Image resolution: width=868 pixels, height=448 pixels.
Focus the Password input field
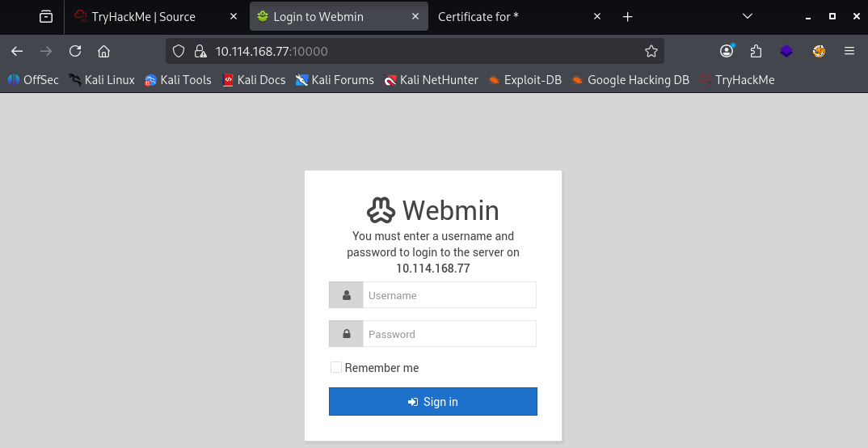pos(449,334)
